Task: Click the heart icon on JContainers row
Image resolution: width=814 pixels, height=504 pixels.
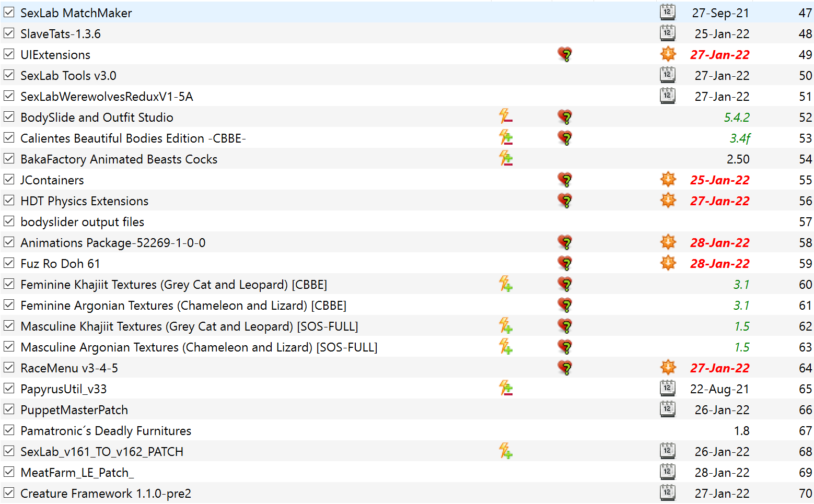Action: point(565,179)
